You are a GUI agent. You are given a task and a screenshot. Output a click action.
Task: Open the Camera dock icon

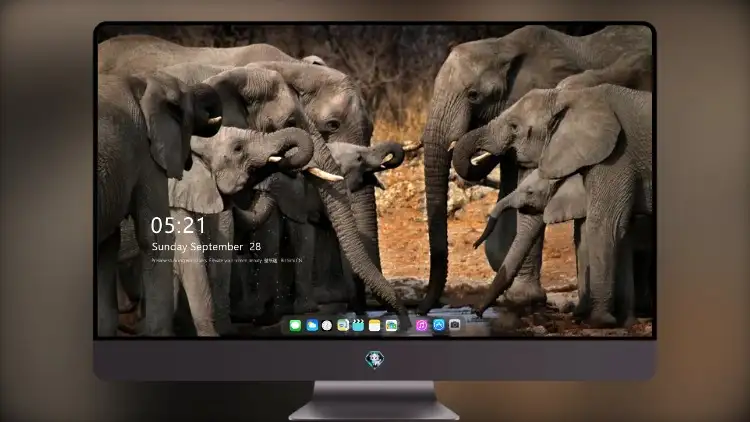[x=455, y=325]
